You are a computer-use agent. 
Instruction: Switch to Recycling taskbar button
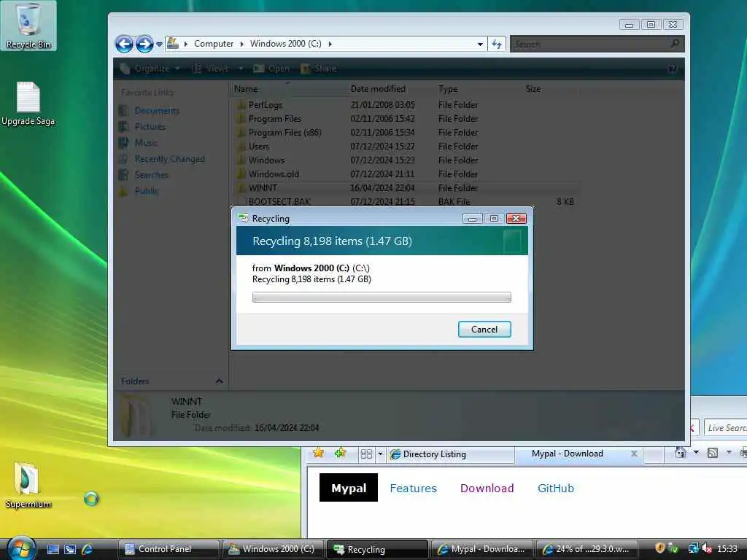tap(377, 549)
